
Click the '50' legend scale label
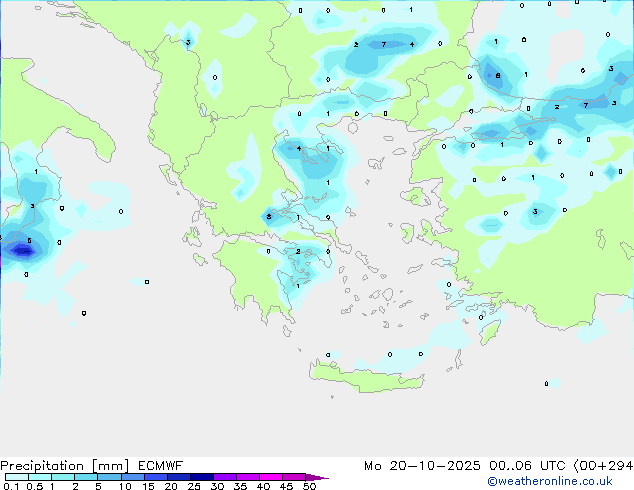(309, 486)
